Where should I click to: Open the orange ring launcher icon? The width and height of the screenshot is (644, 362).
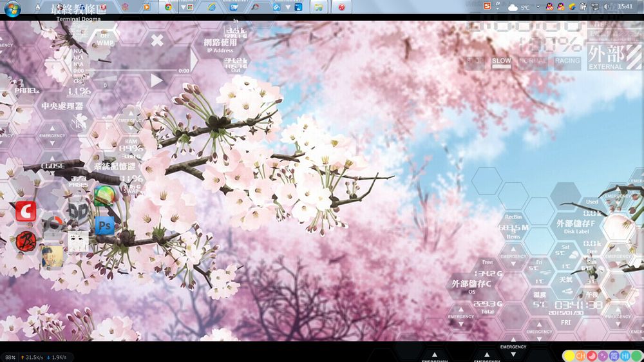tap(53, 225)
